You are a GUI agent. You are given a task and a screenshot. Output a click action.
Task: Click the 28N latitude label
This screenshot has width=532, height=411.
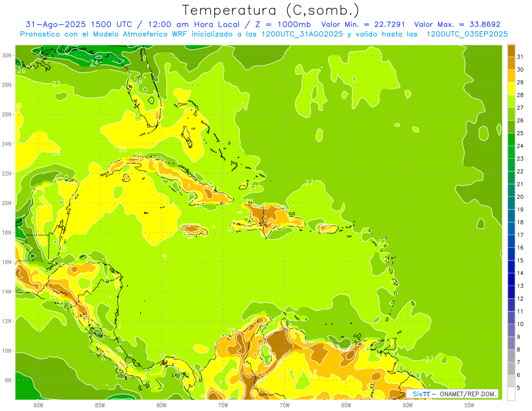8,85
